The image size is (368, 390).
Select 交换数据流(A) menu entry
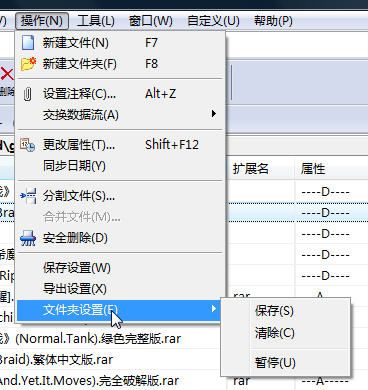pos(120,115)
